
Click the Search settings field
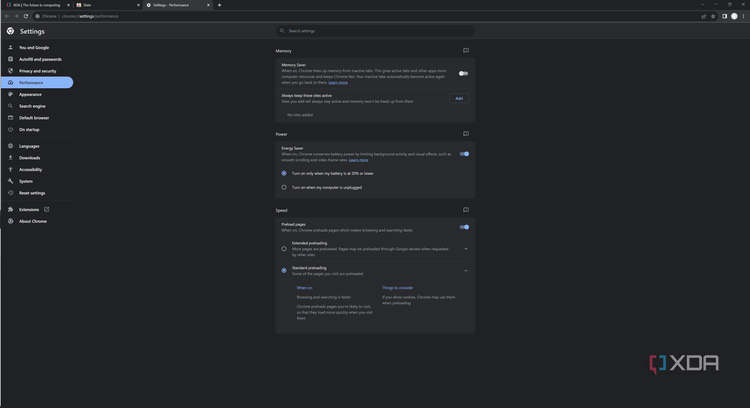(375, 31)
